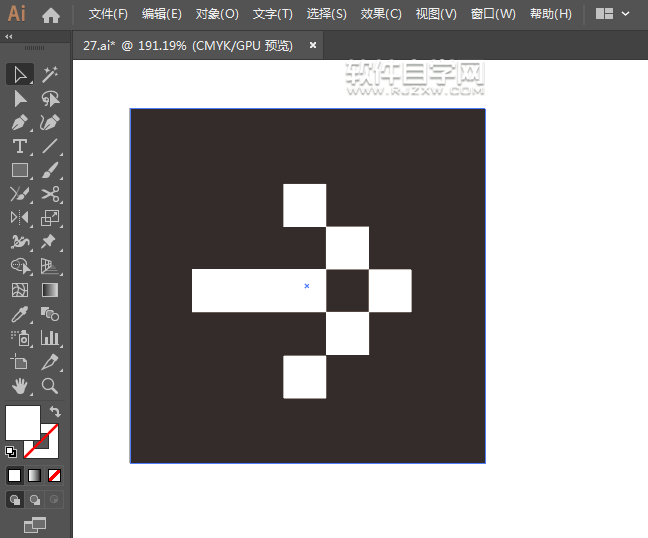Apply solid Color mode button
Viewport: 648px width, 538px height.
point(14,476)
